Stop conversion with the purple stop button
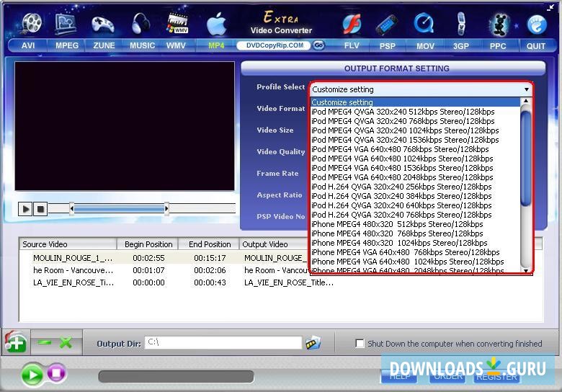The image size is (562, 392). [56, 373]
